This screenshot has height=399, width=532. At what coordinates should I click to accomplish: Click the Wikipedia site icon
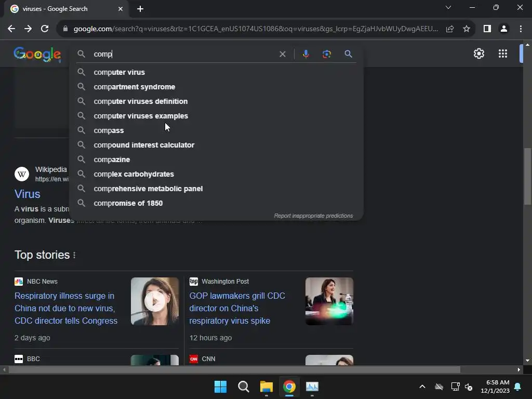[x=22, y=174]
